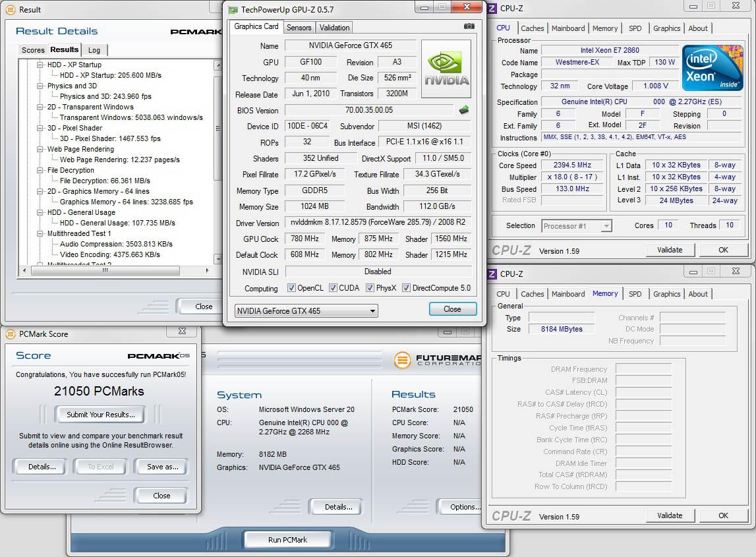The height and width of the screenshot is (557, 756).
Task: Click the Run PCMark button
Action: 287,540
